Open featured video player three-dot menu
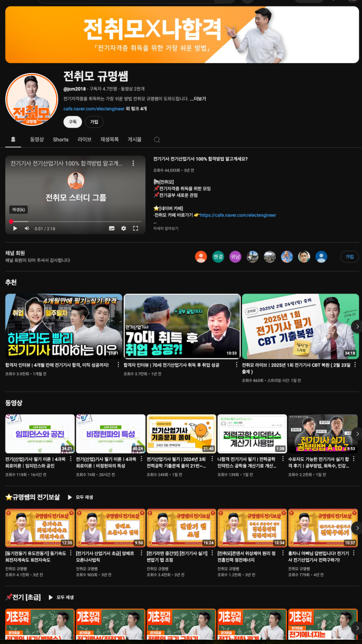The image size is (362, 644). point(133,163)
